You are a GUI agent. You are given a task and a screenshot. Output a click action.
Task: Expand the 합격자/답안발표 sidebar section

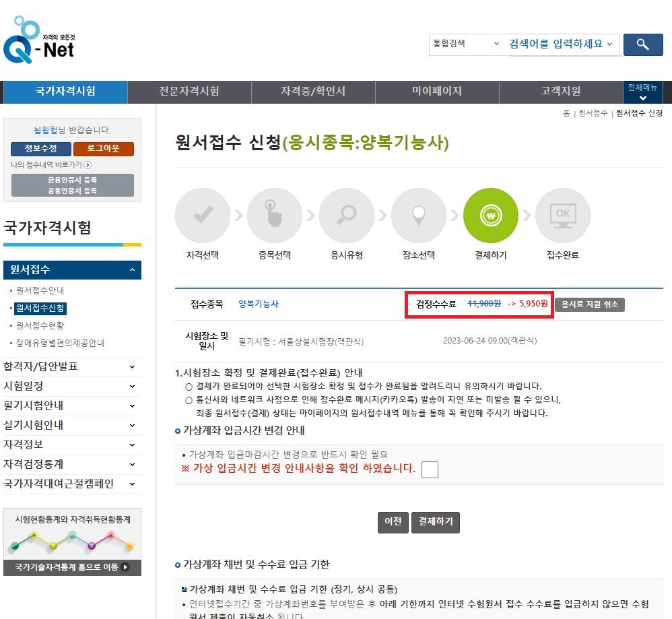pos(72,367)
